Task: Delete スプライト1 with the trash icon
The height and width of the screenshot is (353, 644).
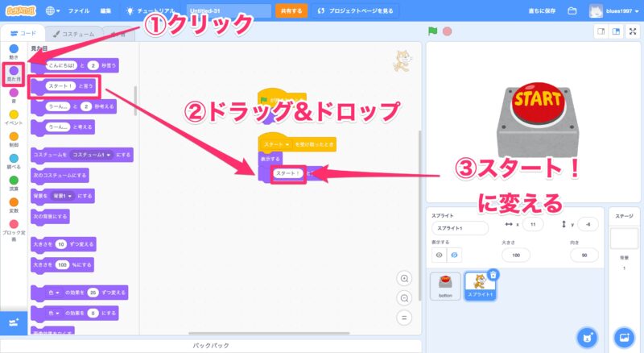Action: [x=493, y=275]
